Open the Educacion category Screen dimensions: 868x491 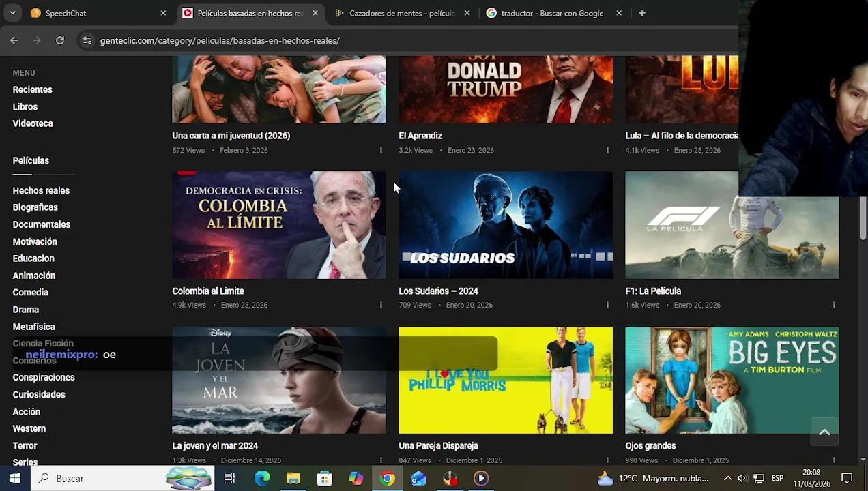(33, 258)
